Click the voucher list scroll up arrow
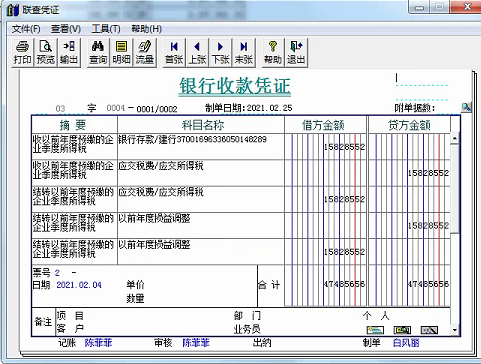Image resolution: width=481 pixels, height=364 pixels. click(455, 138)
